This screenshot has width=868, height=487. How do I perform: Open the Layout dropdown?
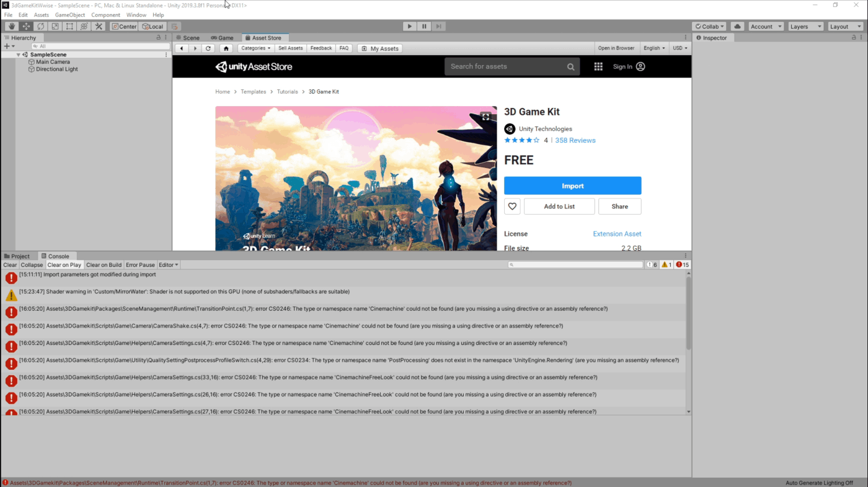click(x=844, y=26)
